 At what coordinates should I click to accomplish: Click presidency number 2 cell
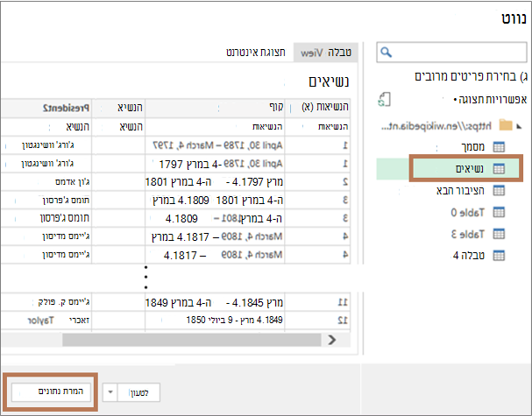tap(318, 182)
